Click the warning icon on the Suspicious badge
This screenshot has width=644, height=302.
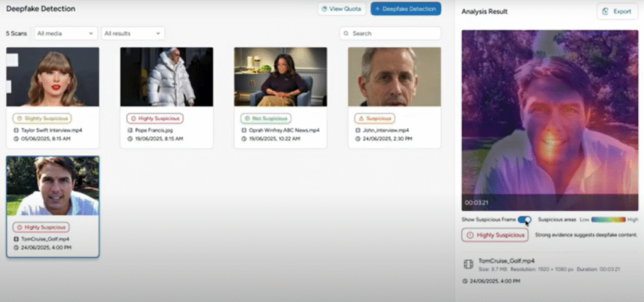(x=361, y=118)
